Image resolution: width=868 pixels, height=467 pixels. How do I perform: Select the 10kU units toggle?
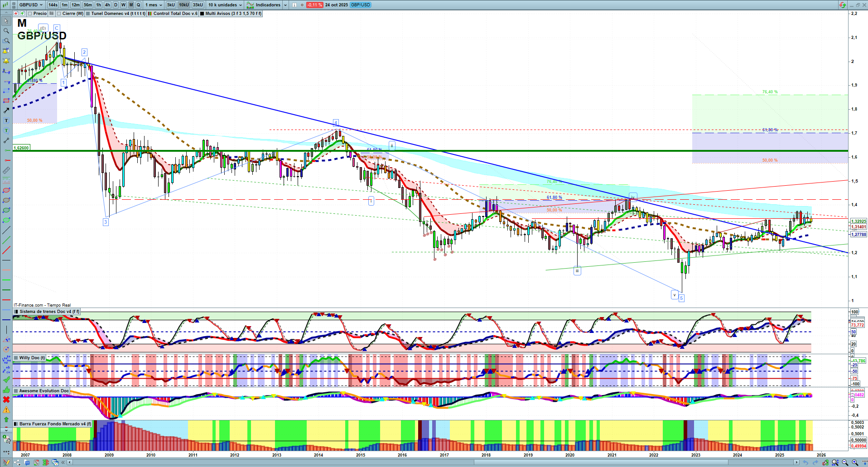coord(183,5)
